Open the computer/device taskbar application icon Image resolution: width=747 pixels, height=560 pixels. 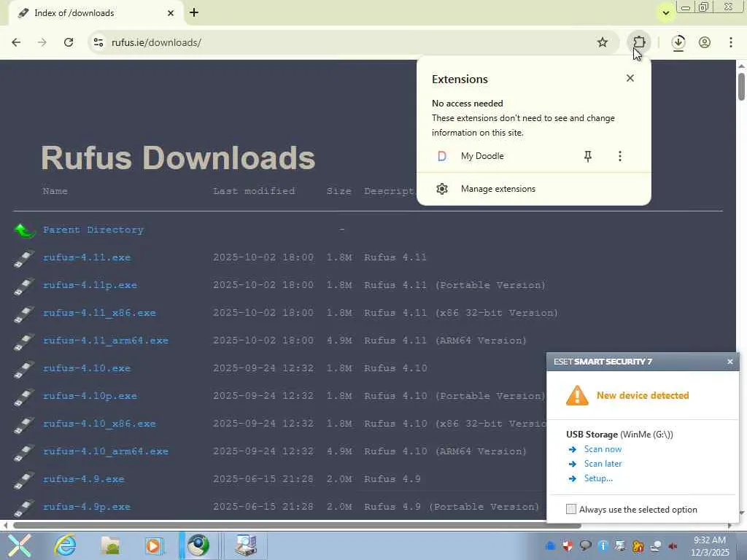pos(246,545)
